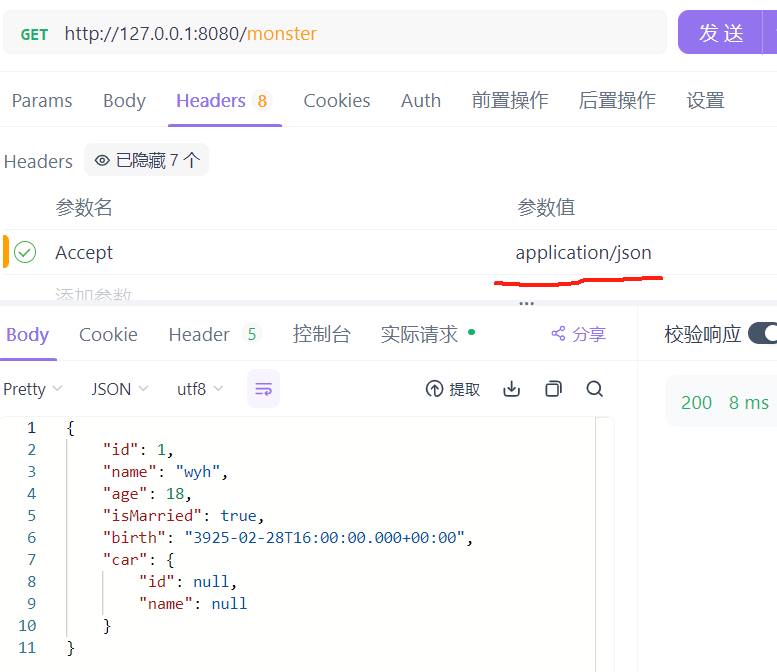Select the GET method label
Viewport: 777px width, 672px height.
(x=34, y=35)
